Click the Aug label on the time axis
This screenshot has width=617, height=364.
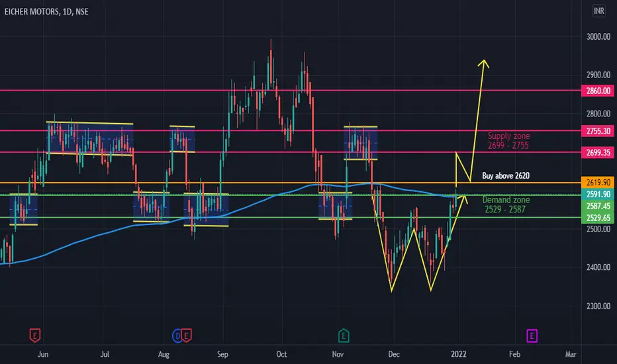pos(164,354)
